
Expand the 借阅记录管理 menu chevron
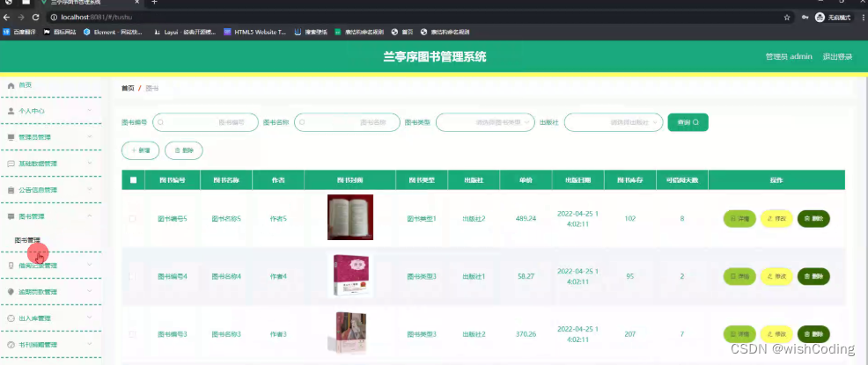(x=90, y=265)
